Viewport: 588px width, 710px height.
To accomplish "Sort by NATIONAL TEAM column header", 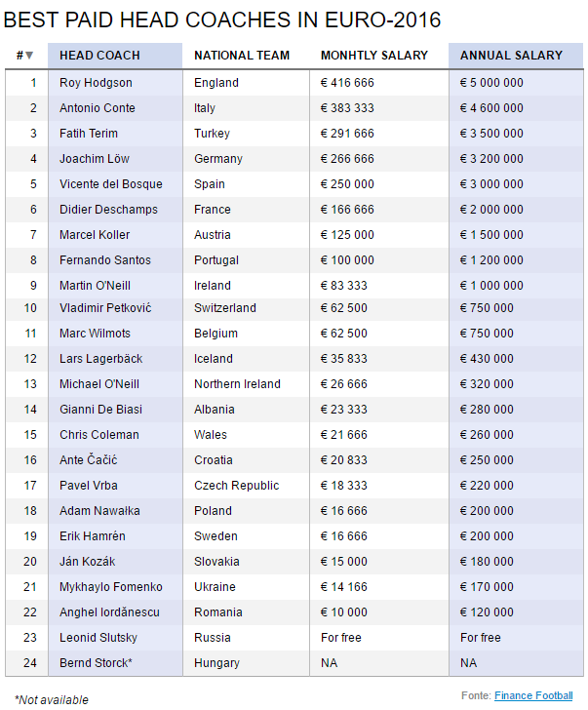I will click(242, 56).
